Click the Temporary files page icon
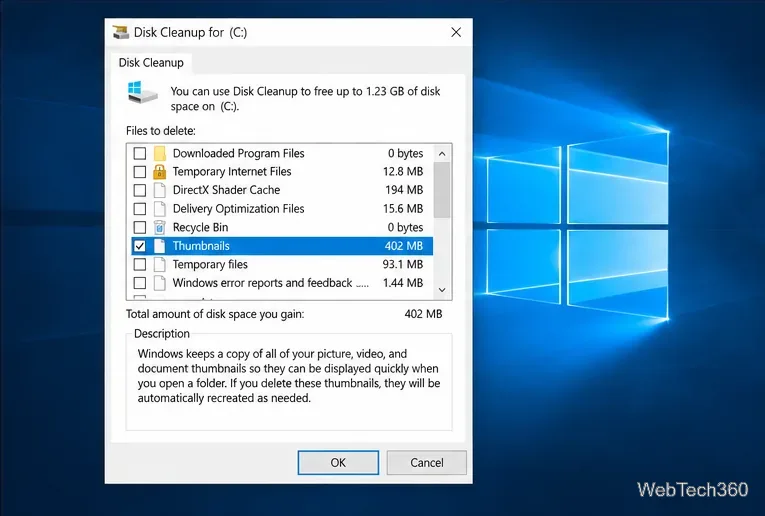 coord(160,264)
